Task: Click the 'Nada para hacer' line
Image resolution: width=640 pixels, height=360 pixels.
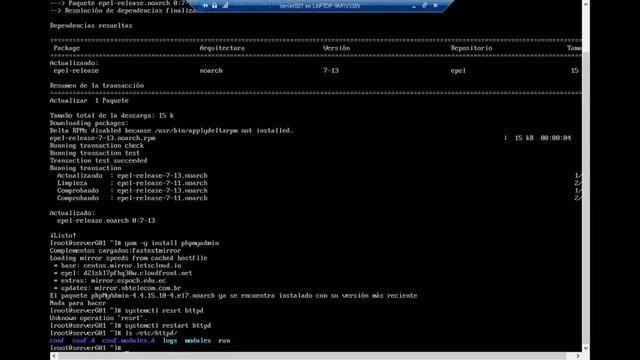Action: point(78,303)
